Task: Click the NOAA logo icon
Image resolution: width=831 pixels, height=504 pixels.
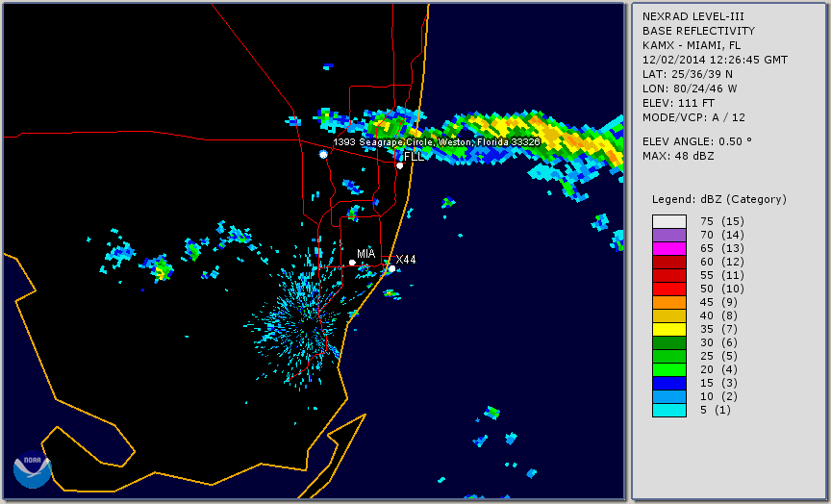Action: coord(33,469)
